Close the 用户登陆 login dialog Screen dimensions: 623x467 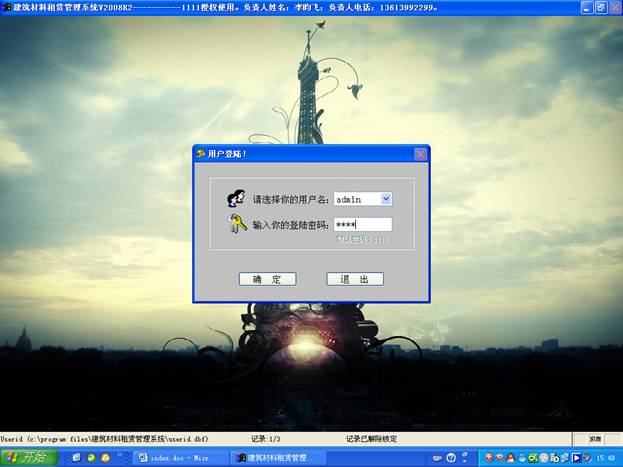tap(420, 154)
